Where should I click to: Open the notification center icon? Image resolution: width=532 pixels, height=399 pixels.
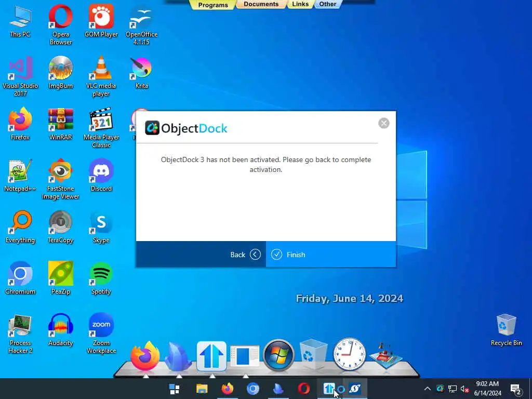pos(515,389)
